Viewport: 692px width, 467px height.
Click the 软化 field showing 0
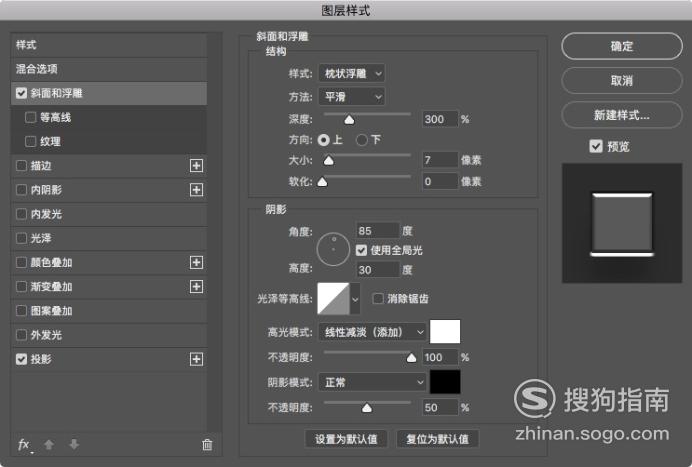[x=440, y=181]
